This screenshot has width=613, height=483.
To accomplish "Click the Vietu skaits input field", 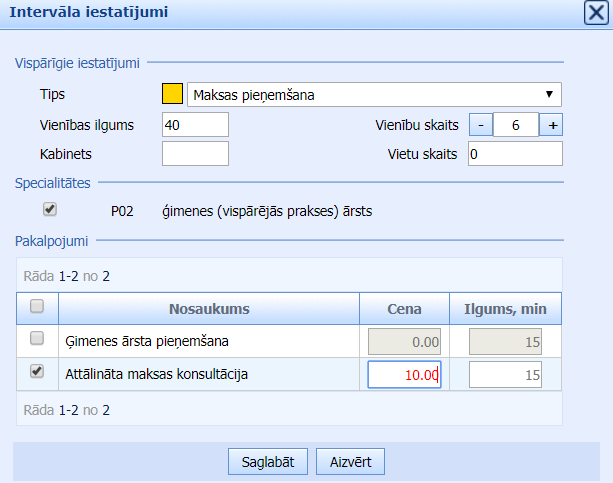I will coord(514,154).
